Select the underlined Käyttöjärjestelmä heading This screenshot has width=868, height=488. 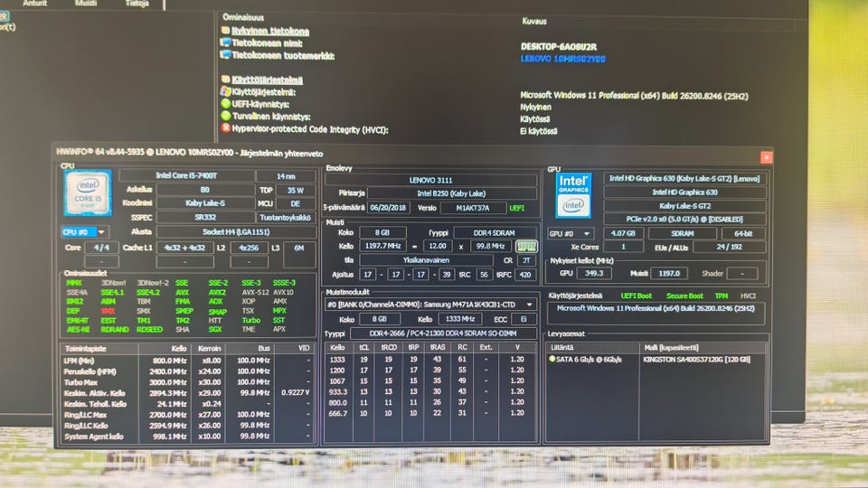click(267, 80)
